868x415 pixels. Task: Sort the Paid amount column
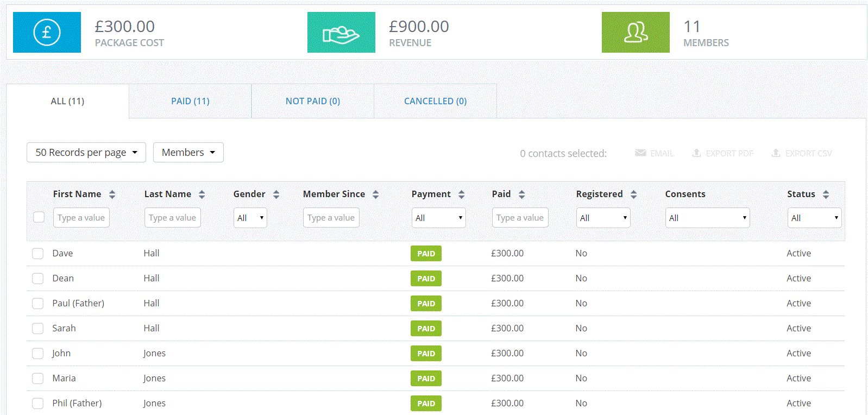point(521,194)
